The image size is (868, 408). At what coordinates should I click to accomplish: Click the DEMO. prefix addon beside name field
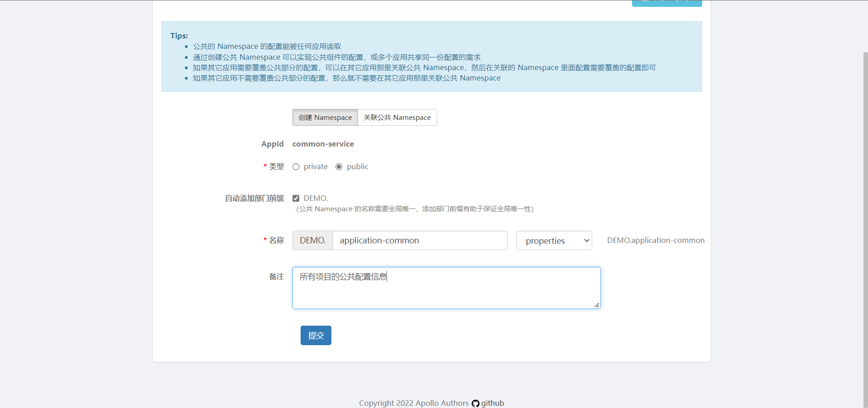point(312,241)
